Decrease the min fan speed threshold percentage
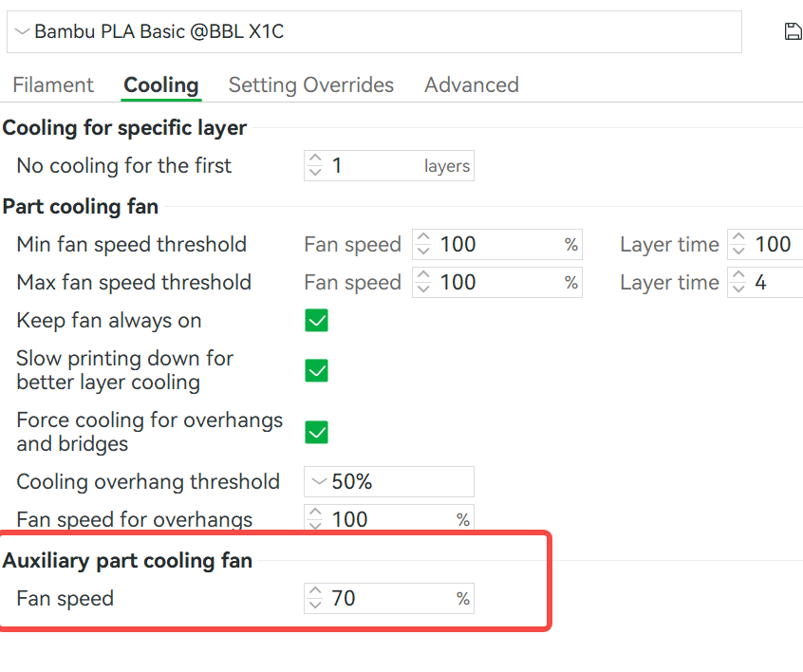This screenshot has height=672, width=803. (x=422, y=250)
